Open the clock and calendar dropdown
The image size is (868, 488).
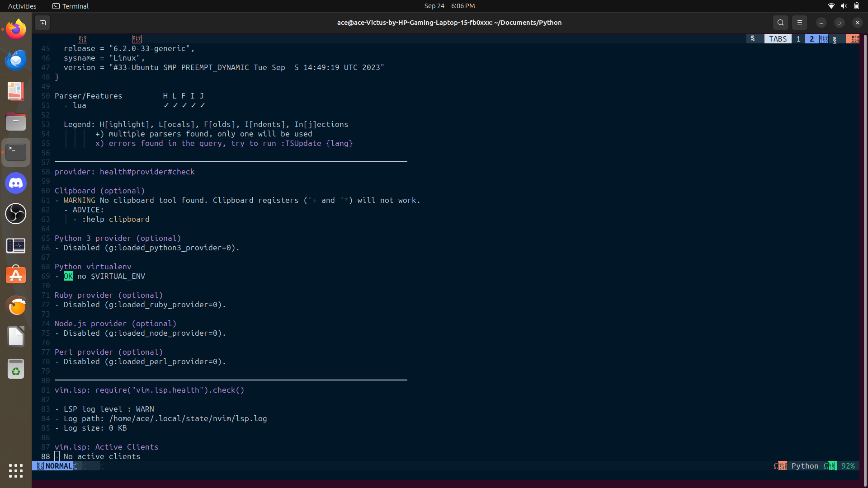(449, 6)
